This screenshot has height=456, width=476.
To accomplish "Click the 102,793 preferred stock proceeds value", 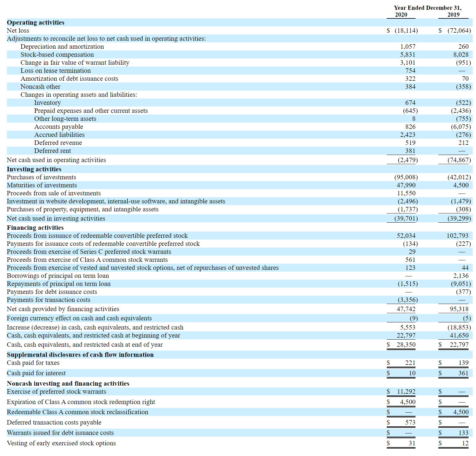I will click(458, 236).
